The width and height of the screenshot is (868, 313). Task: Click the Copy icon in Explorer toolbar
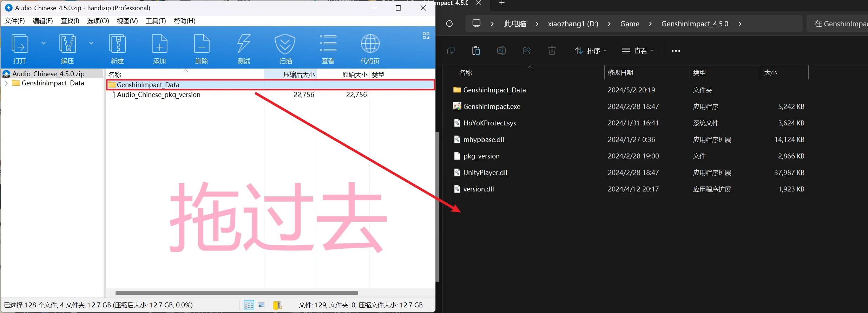click(451, 51)
